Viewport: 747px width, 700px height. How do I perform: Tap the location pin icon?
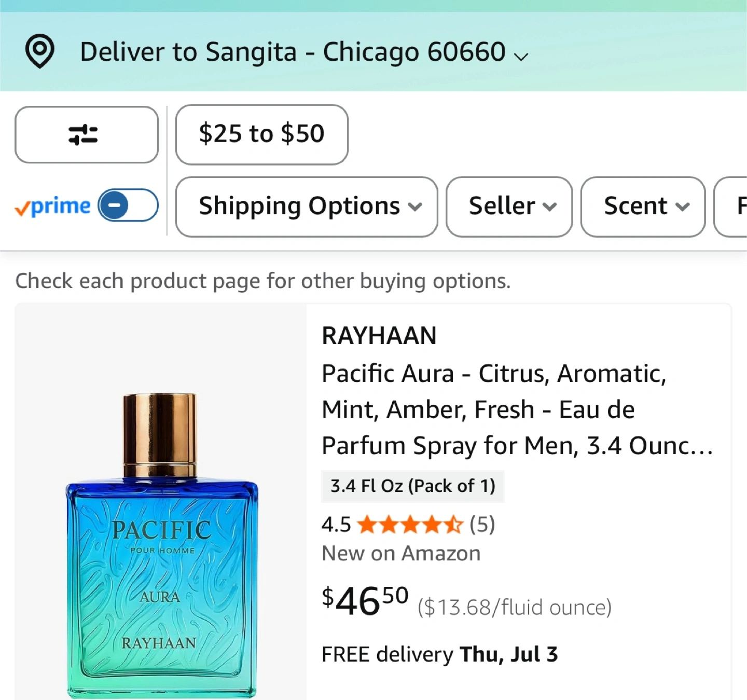tap(40, 51)
